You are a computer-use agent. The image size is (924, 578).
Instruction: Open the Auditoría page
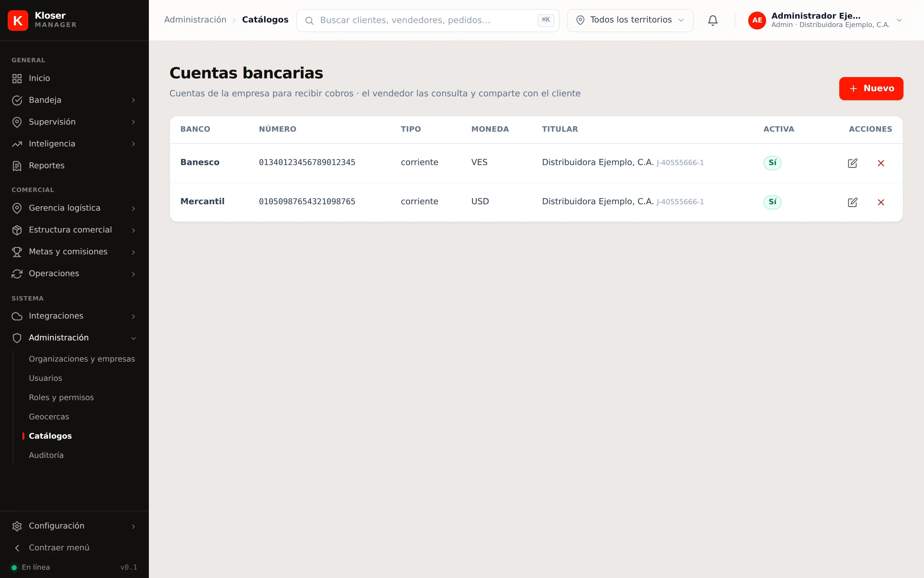pyautogui.click(x=46, y=455)
